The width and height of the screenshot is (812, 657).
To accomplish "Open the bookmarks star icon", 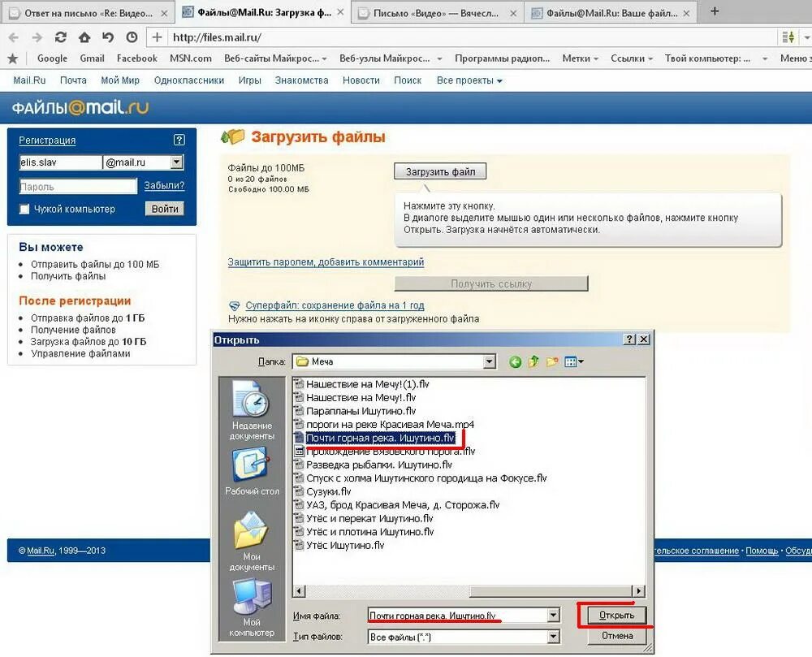I will 13,58.
